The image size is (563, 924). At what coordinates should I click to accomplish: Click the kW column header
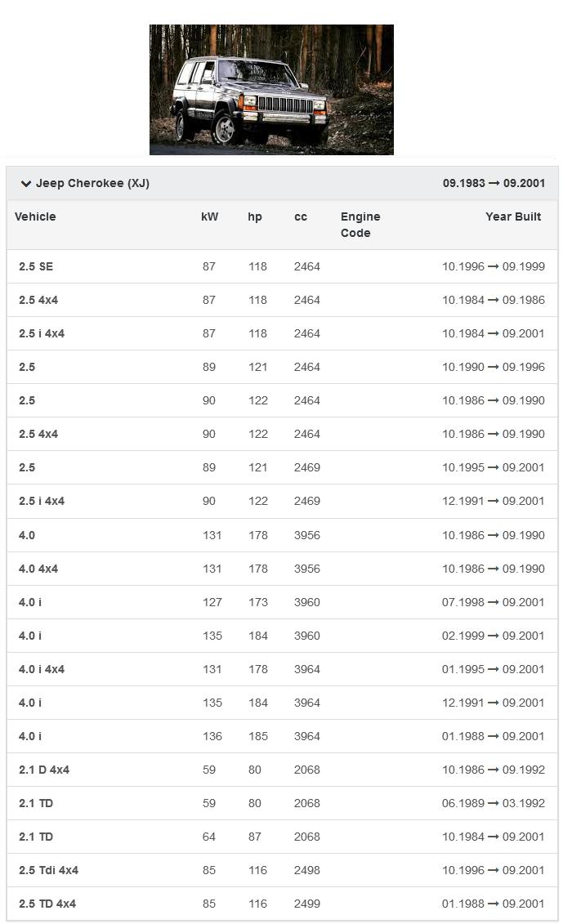tap(209, 216)
